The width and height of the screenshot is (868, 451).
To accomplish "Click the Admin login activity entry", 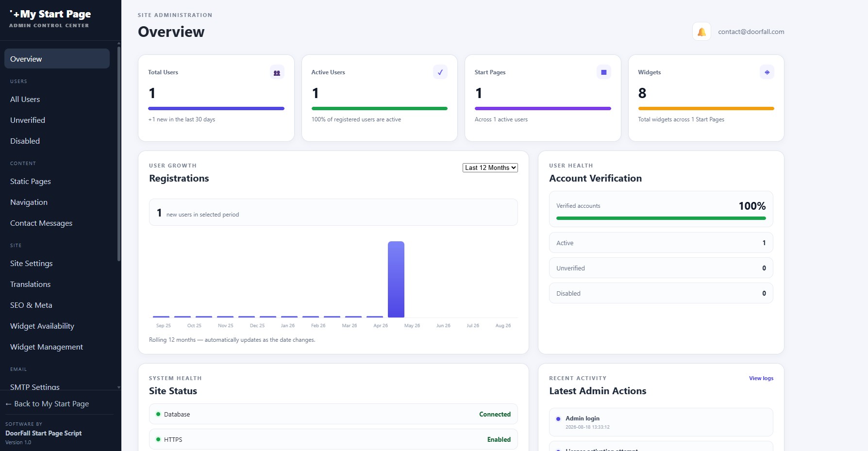I will click(x=661, y=422).
